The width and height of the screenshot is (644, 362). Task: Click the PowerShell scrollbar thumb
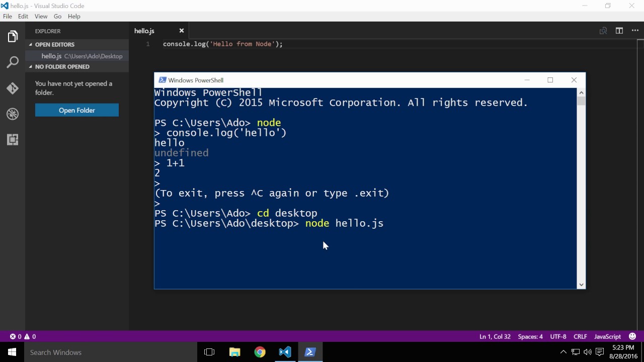581,101
